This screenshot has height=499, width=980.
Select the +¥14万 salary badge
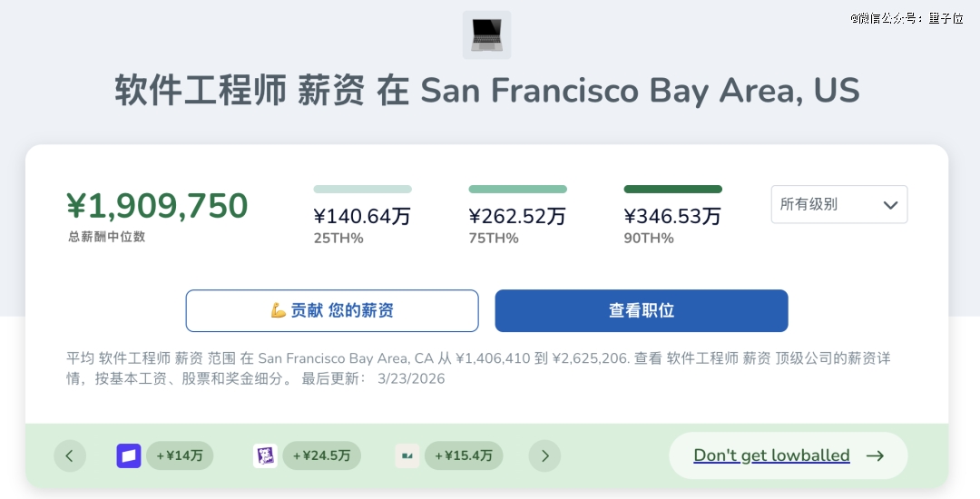pos(180,455)
